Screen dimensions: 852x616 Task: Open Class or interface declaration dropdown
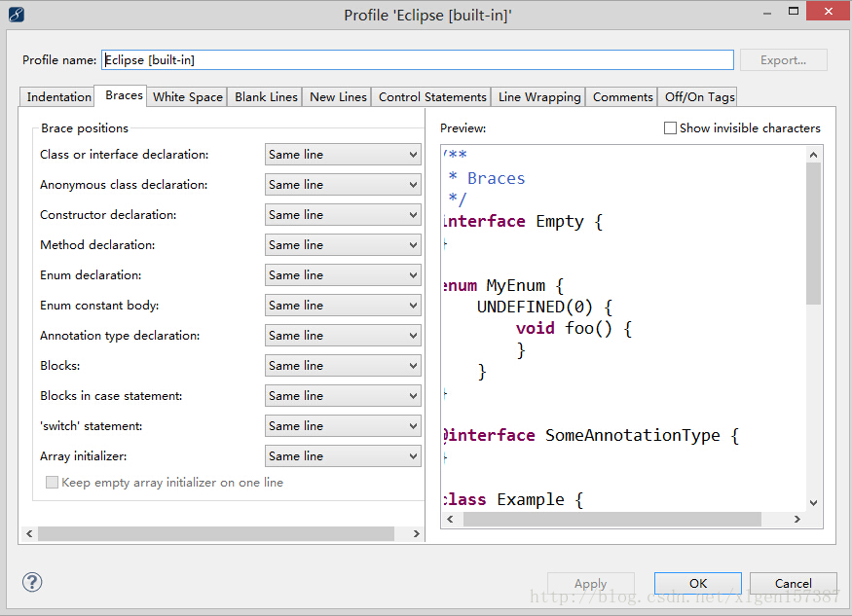(343, 155)
